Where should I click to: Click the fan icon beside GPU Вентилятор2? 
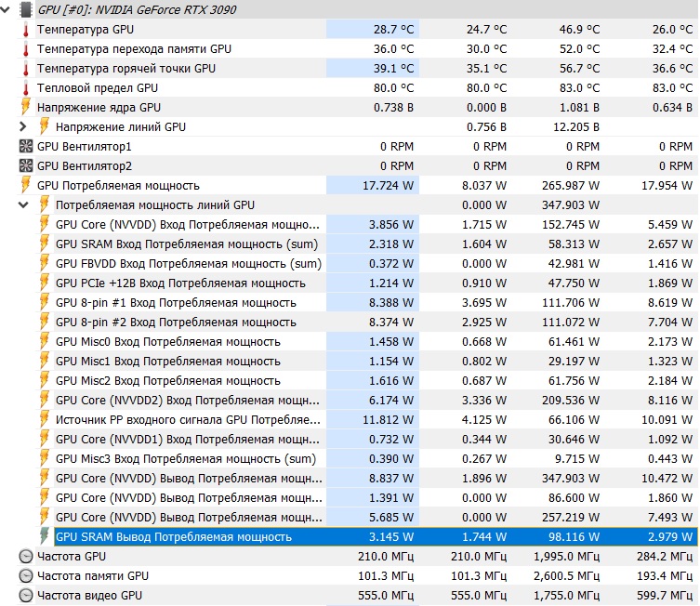(x=26, y=166)
